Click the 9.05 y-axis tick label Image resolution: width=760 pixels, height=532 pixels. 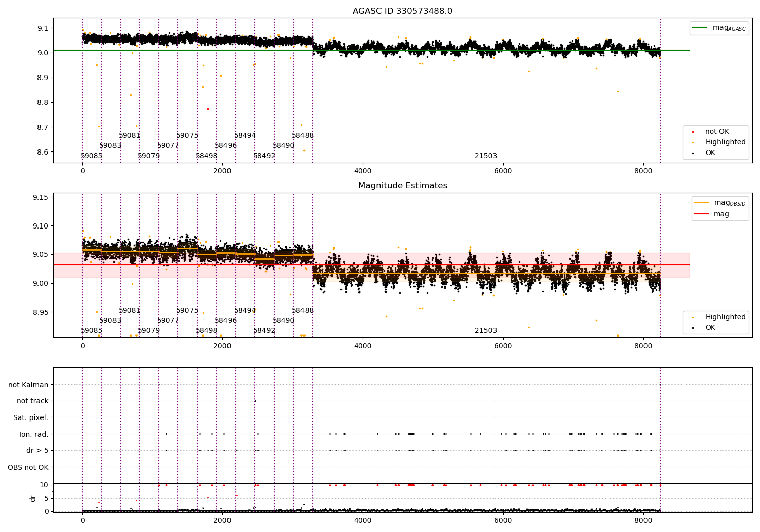click(41, 254)
